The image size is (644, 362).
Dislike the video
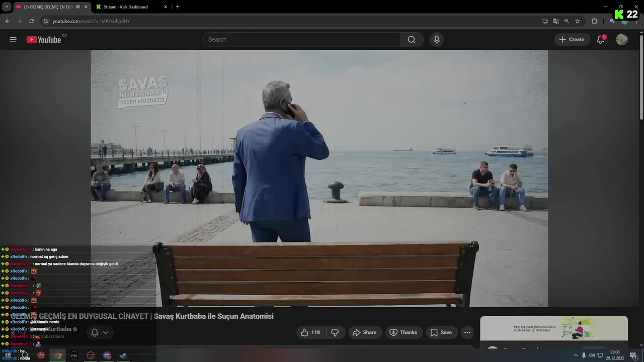click(335, 332)
